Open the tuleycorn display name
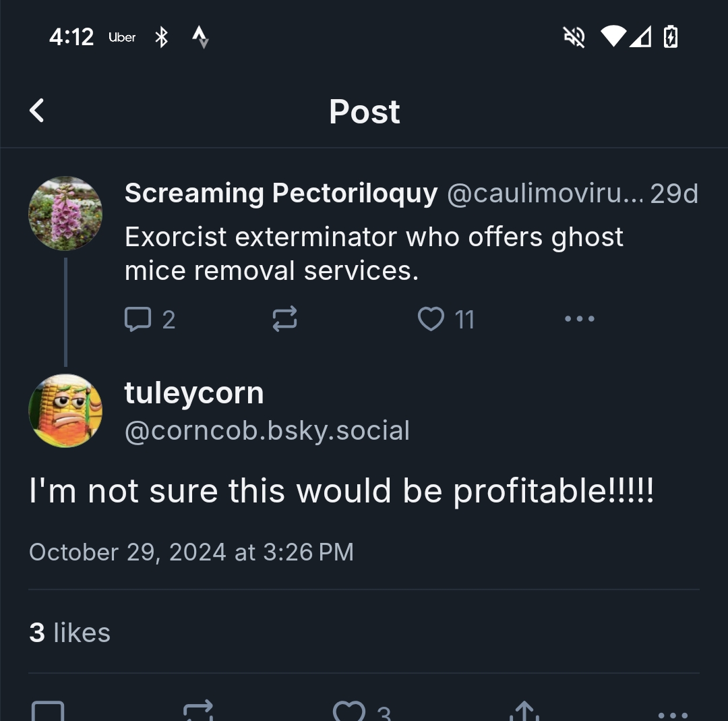Screen dimensions: 728x721 (194, 393)
